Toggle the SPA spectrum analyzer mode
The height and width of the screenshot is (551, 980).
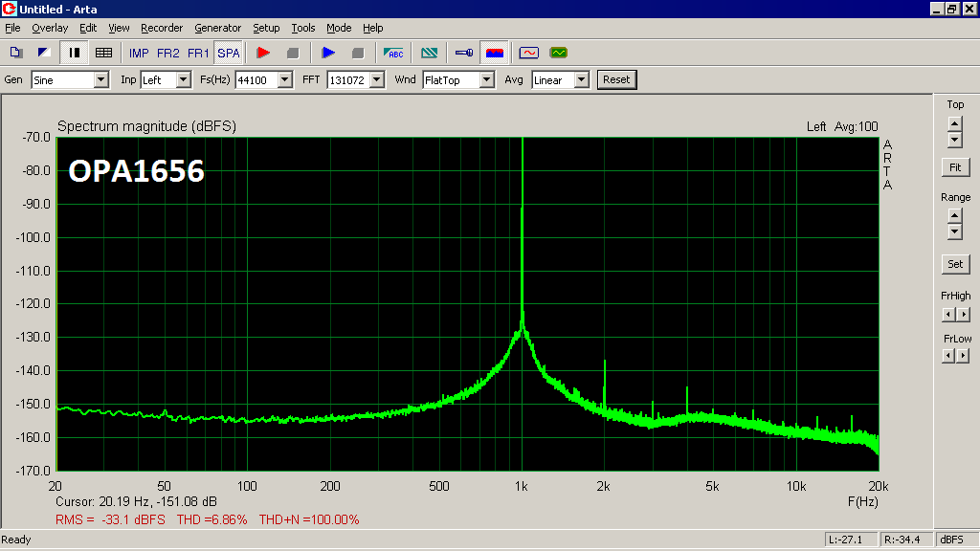click(x=228, y=54)
